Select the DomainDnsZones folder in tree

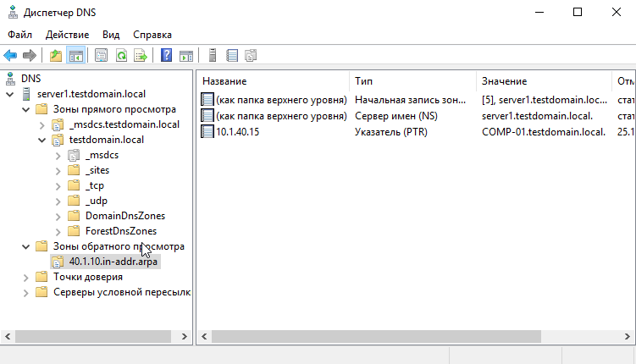point(124,216)
